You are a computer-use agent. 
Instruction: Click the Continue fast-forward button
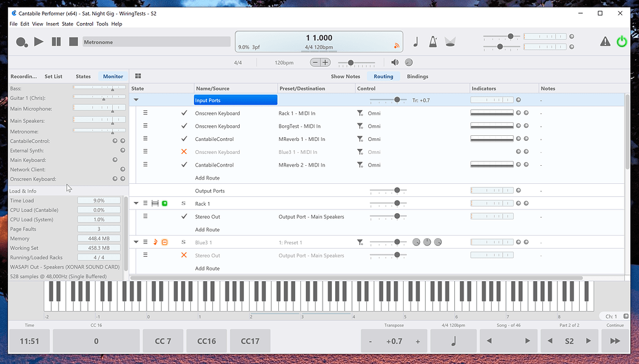[x=615, y=341]
